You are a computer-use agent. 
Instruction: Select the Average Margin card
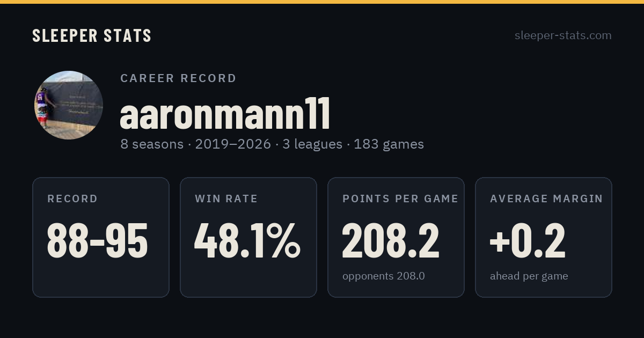(x=544, y=237)
